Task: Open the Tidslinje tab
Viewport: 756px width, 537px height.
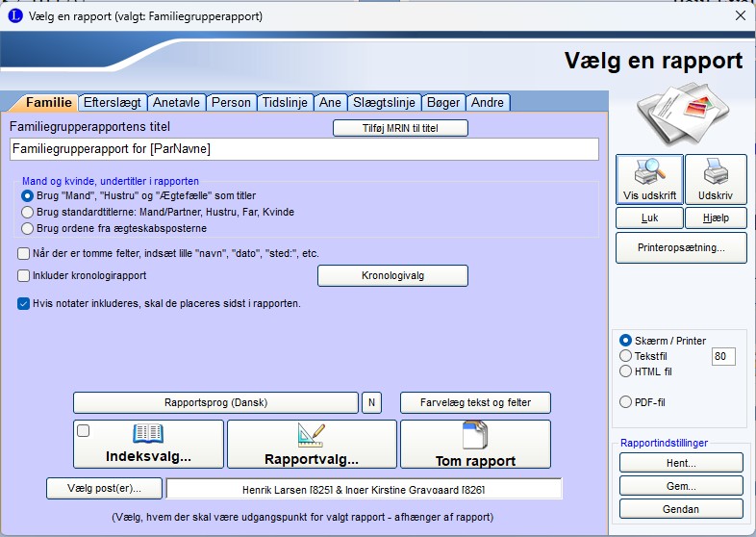Action: point(286,102)
